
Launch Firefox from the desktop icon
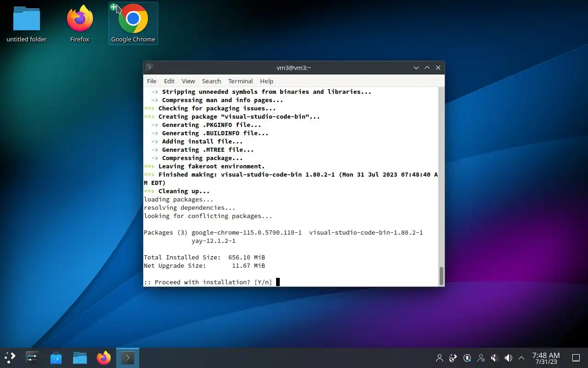point(79,24)
